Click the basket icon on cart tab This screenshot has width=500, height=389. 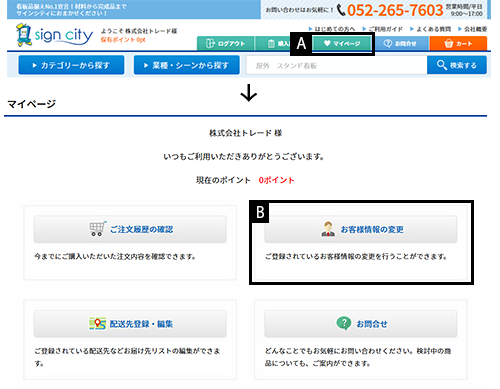point(449,43)
